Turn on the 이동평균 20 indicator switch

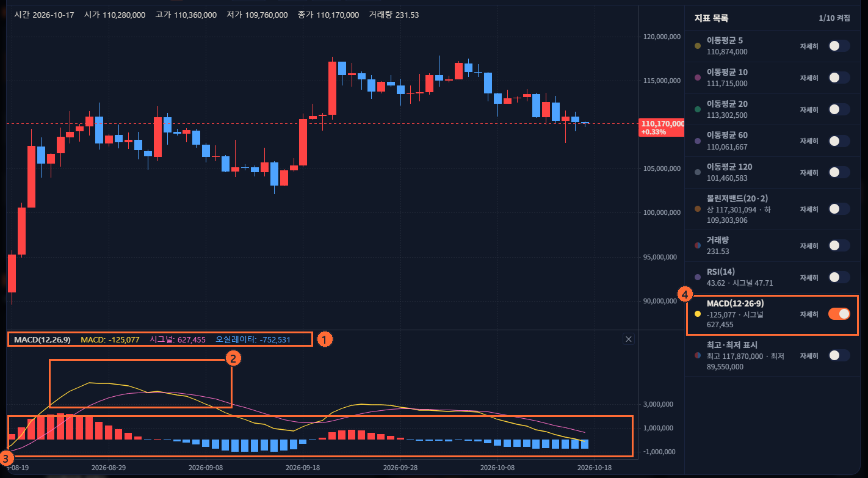tap(839, 109)
